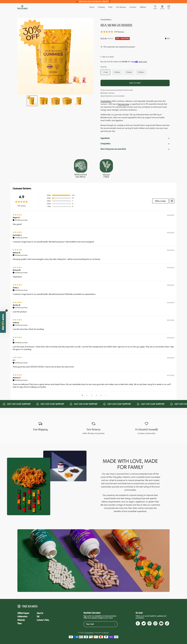Visit the Pinterest social icon
Screen dimensions: 187x644
(150, 623)
